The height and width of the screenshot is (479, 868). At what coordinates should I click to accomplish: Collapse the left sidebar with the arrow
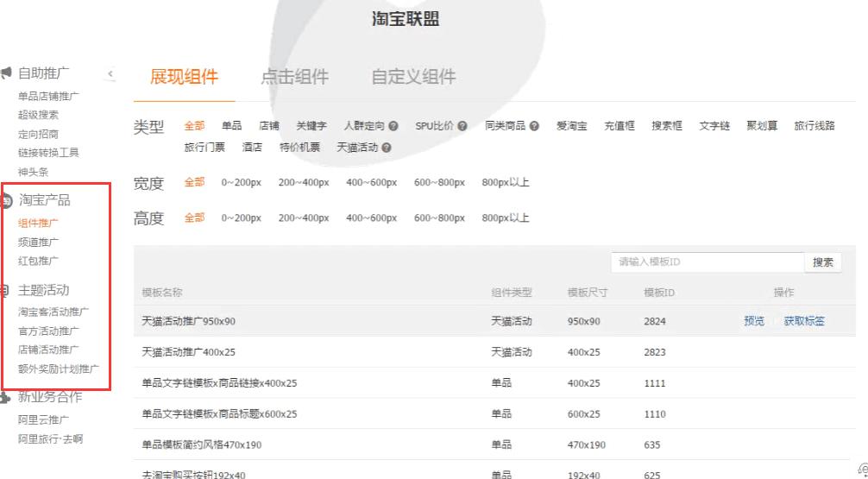pyautogui.click(x=110, y=73)
